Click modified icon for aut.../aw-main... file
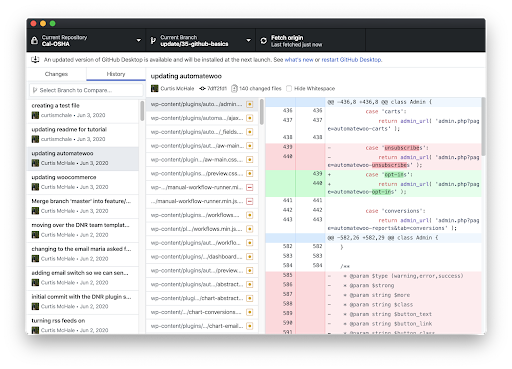 click(249, 146)
